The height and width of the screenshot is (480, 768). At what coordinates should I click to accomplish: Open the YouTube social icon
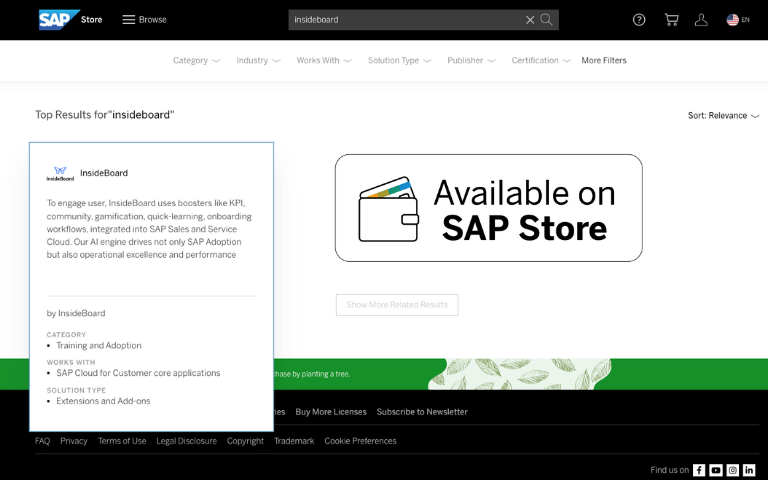point(716,470)
